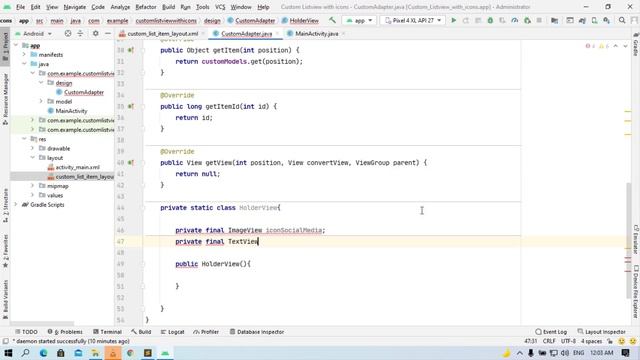Hide the Project panel with minus icon
The image size is (640, 360).
tap(108, 33)
